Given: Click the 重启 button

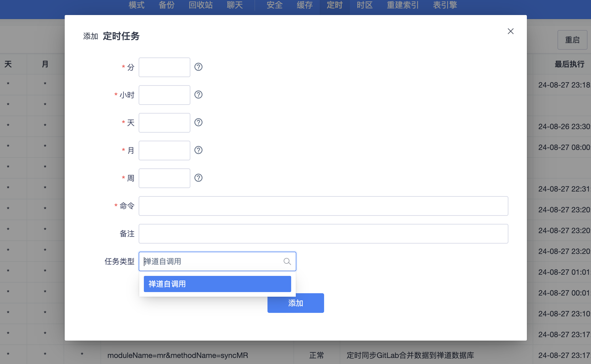Looking at the screenshot, I should tap(572, 40).
